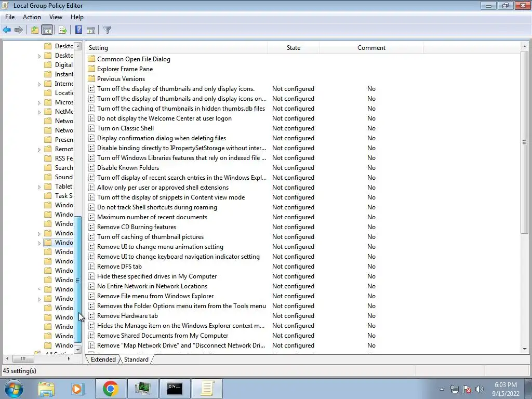Image resolution: width=532 pixels, height=399 pixels.
Task: Click the settings list scroll down arrow
Action: click(x=525, y=349)
